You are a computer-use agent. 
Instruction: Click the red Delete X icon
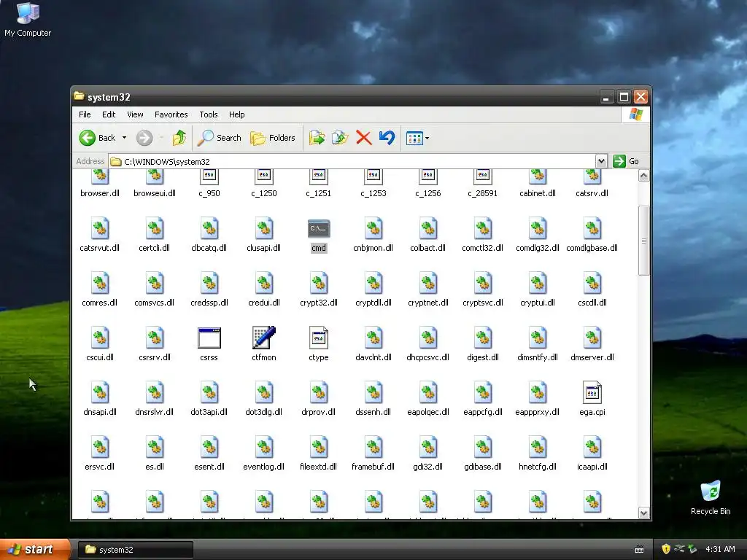tap(363, 138)
